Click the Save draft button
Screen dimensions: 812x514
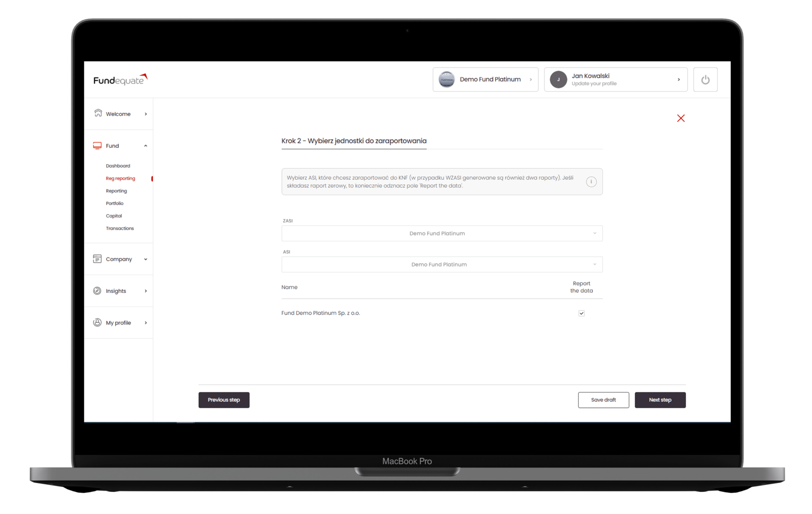(x=604, y=399)
